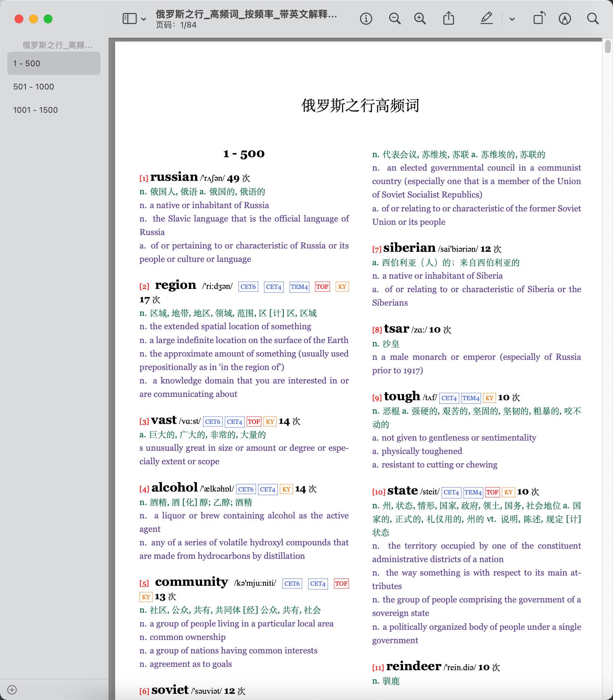Click the word 'alcohol' entry heading
613x700 pixels.
click(x=174, y=487)
